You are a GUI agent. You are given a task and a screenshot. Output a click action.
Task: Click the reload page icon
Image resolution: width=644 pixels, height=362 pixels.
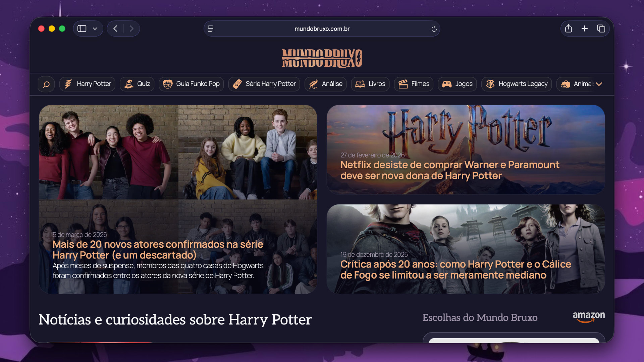434,29
